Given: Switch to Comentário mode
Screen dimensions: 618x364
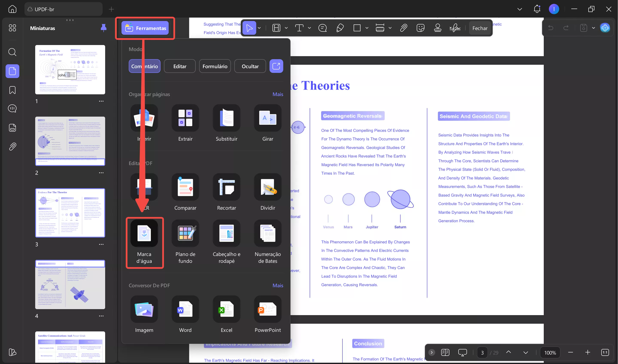Looking at the screenshot, I should (x=144, y=66).
